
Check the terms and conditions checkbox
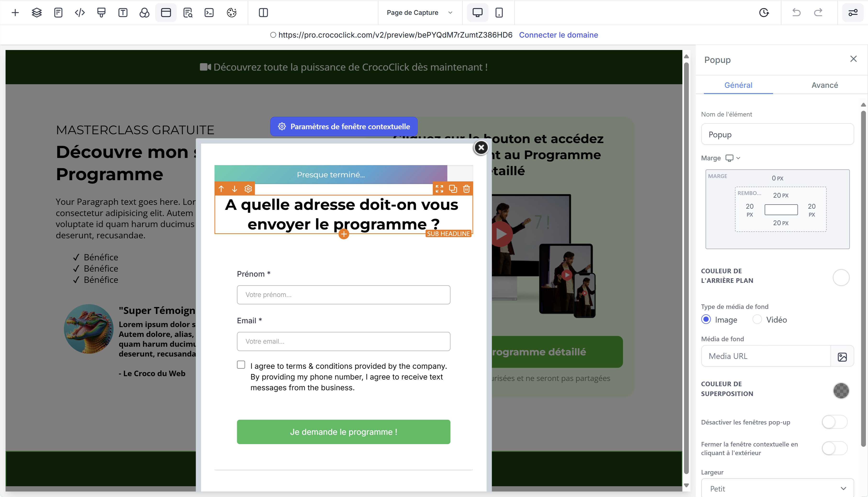click(x=241, y=365)
